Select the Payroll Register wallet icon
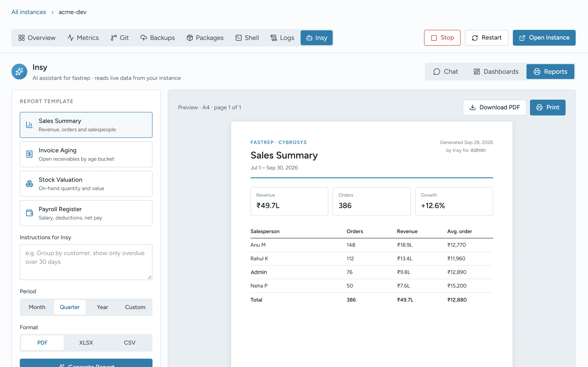The height and width of the screenshot is (367, 588). 29,213
